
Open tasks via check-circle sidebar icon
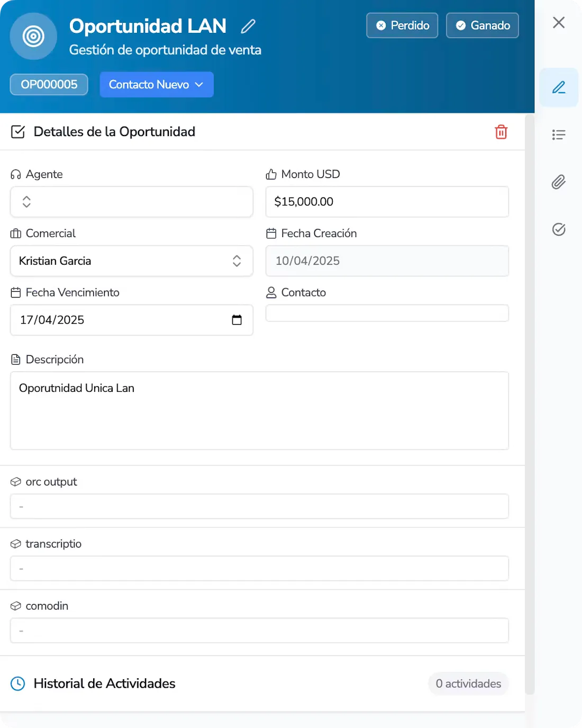(x=559, y=229)
